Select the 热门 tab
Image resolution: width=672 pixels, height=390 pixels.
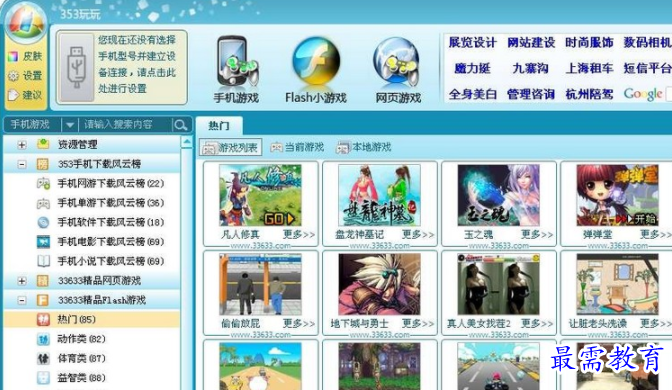(x=219, y=126)
